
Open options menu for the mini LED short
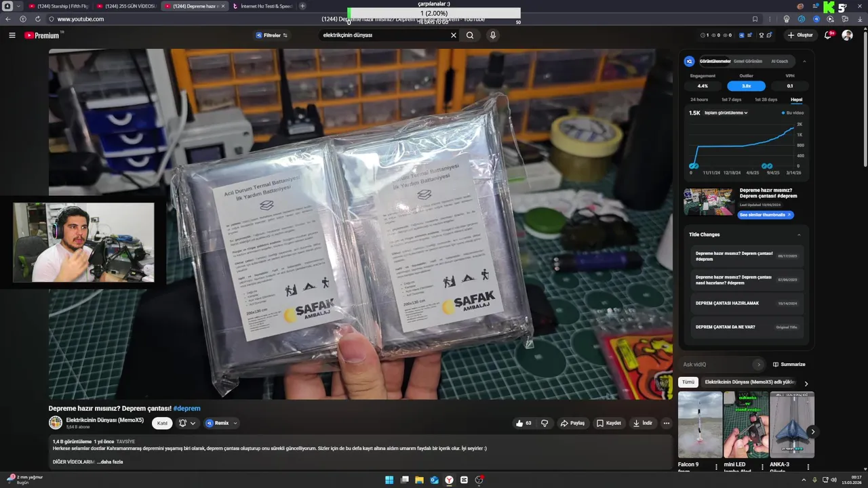click(762, 467)
